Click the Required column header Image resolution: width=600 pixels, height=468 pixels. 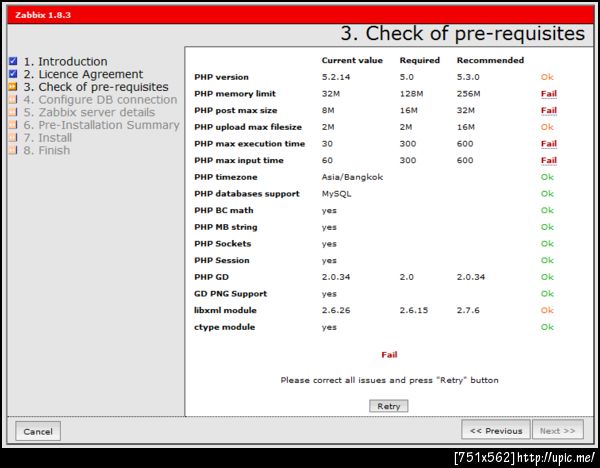(419, 60)
